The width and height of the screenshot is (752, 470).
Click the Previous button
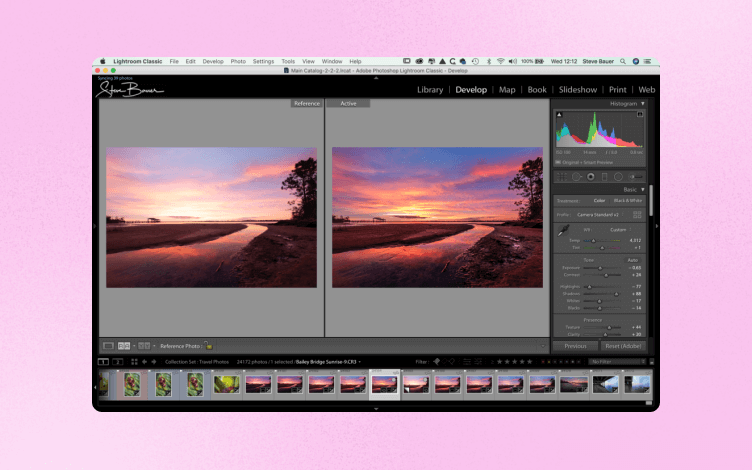point(575,346)
